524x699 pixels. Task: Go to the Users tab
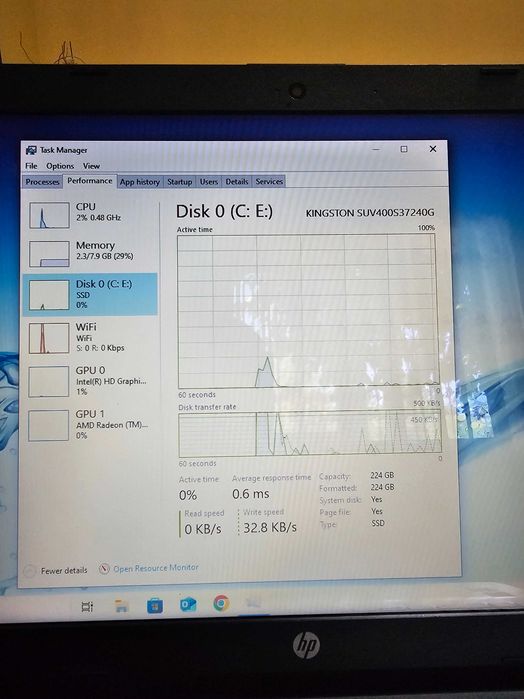pos(208,181)
